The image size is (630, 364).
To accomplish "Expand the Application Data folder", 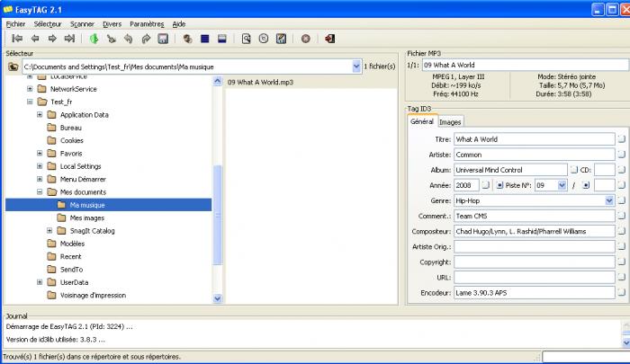I will point(40,114).
